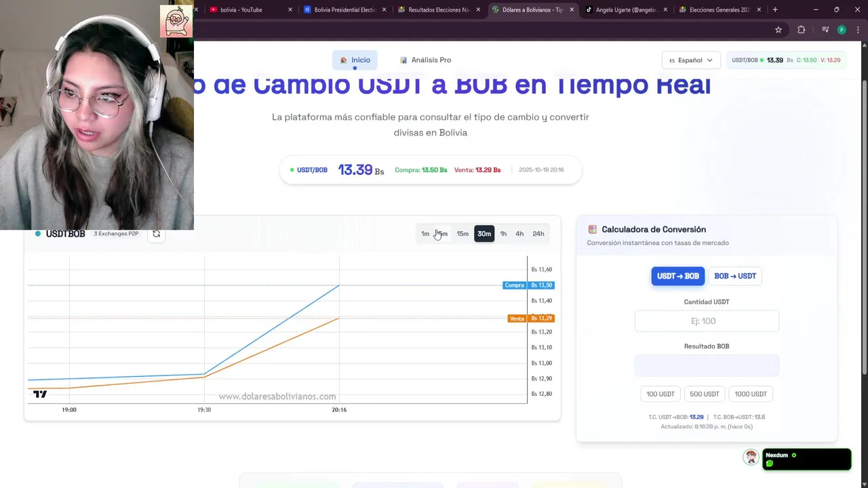Click the Calculadora de Conversión calculator icon
The width and height of the screenshot is (868, 488).
pos(593,230)
